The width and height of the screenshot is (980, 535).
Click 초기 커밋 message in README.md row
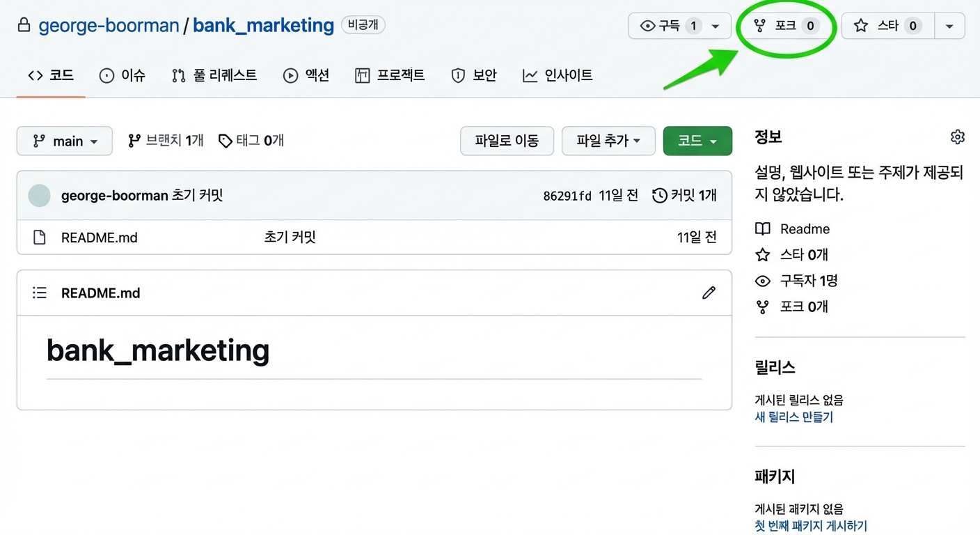[290, 238]
